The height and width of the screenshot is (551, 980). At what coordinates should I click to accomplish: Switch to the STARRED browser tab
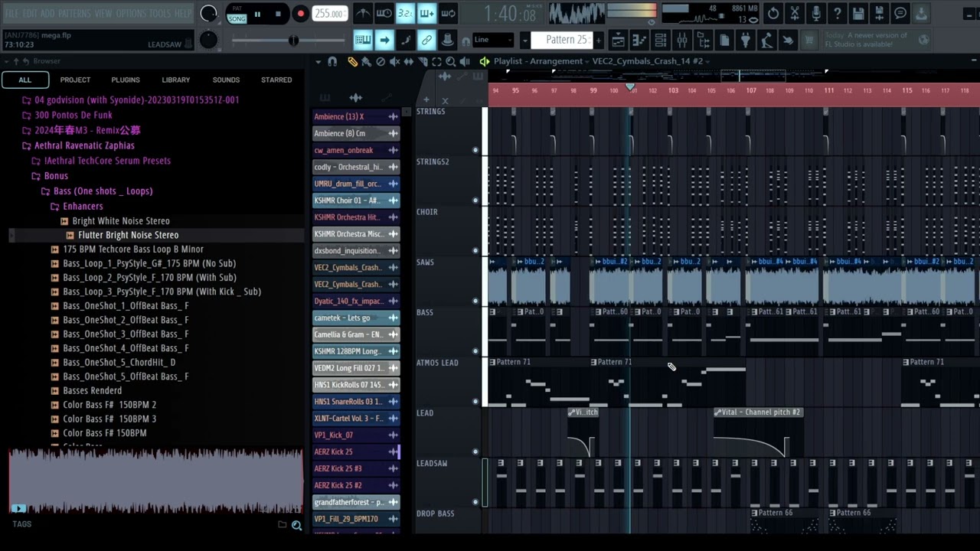pos(276,80)
